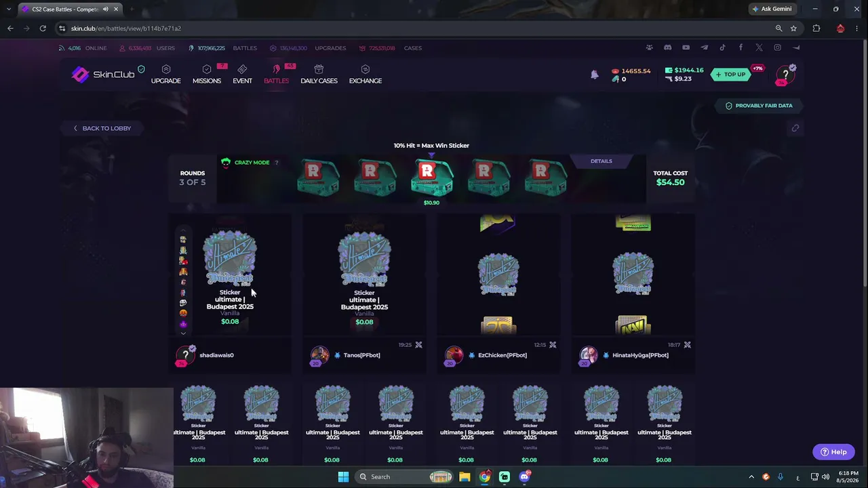The height and width of the screenshot is (488, 868).
Task: Click the Rounds 3 of 5 indicator
Action: [x=193, y=178]
